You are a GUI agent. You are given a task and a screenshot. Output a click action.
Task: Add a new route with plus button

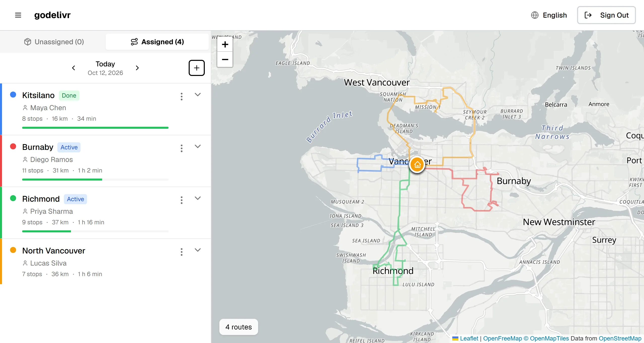(x=197, y=68)
